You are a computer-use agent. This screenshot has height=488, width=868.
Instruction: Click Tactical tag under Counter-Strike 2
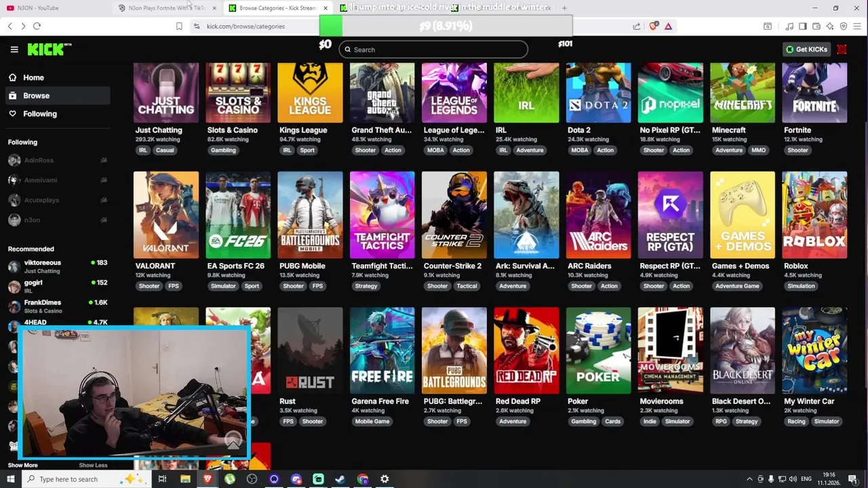click(x=467, y=286)
